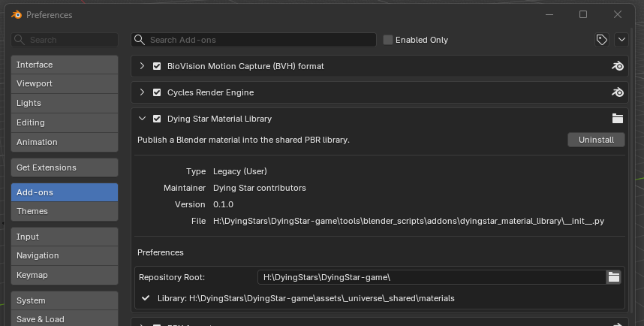Expand the Cycles Render Engine add-on details

point(142,92)
